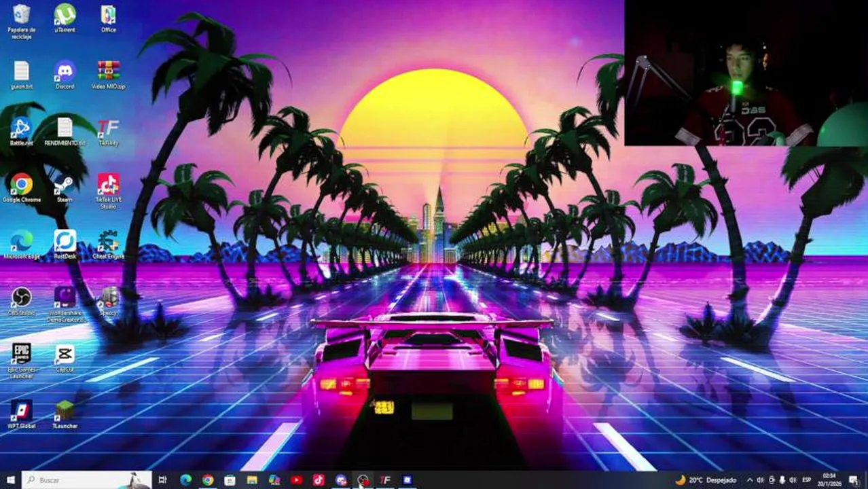The width and height of the screenshot is (868, 489).
Task: Open the weather widget showing 20°C Despejado
Action: [706, 480]
